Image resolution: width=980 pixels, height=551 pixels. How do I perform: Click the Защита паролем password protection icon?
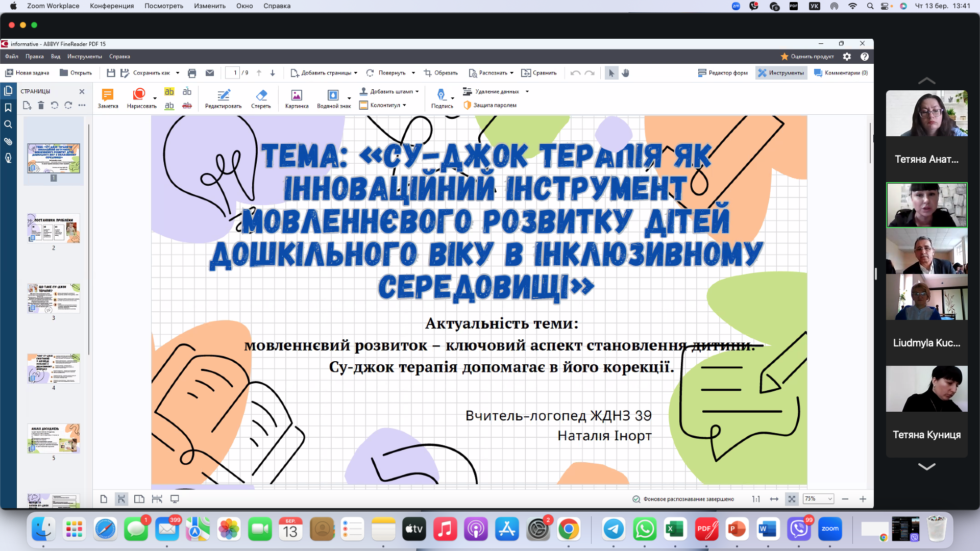click(467, 105)
